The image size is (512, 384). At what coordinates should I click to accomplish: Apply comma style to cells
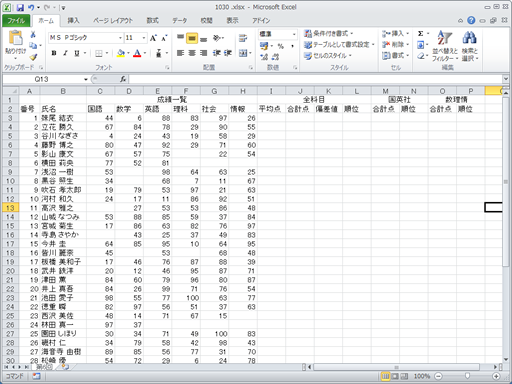(x=292, y=46)
